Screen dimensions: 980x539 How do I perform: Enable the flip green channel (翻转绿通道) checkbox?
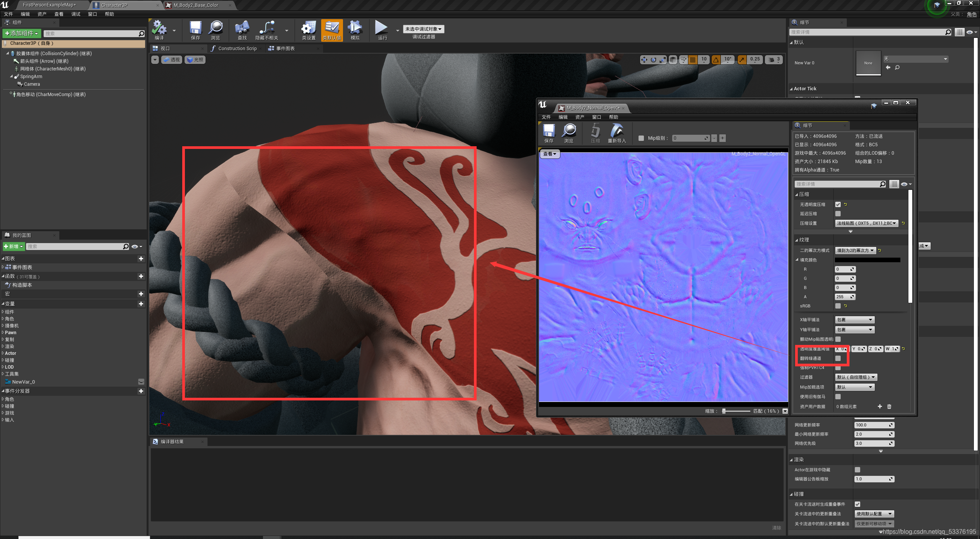click(838, 358)
